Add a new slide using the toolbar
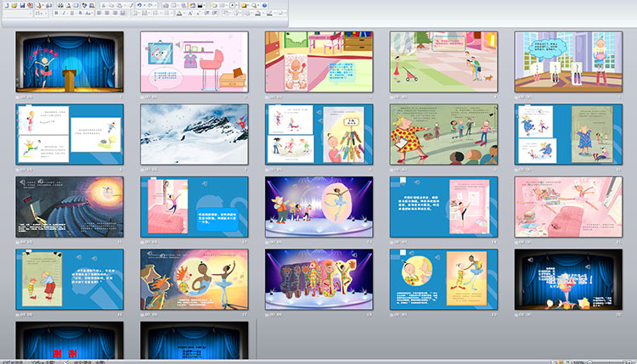The width and height of the screenshot is (637, 364). 214,5
